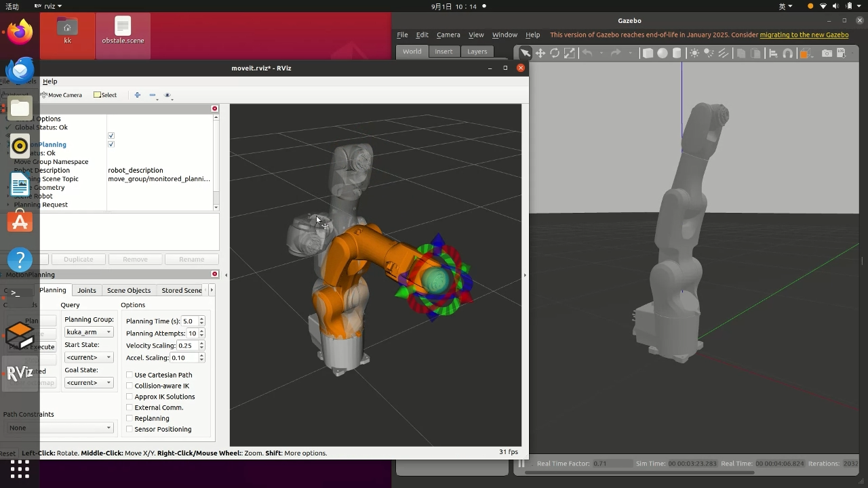Image resolution: width=868 pixels, height=488 pixels.
Task: Click RViz add focus target plus icon
Action: coord(137,95)
